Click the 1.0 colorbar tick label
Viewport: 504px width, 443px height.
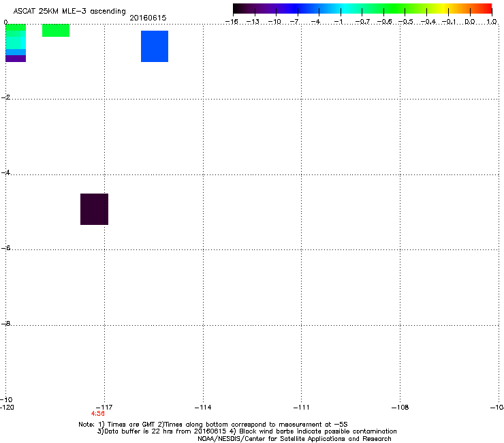click(492, 22)
